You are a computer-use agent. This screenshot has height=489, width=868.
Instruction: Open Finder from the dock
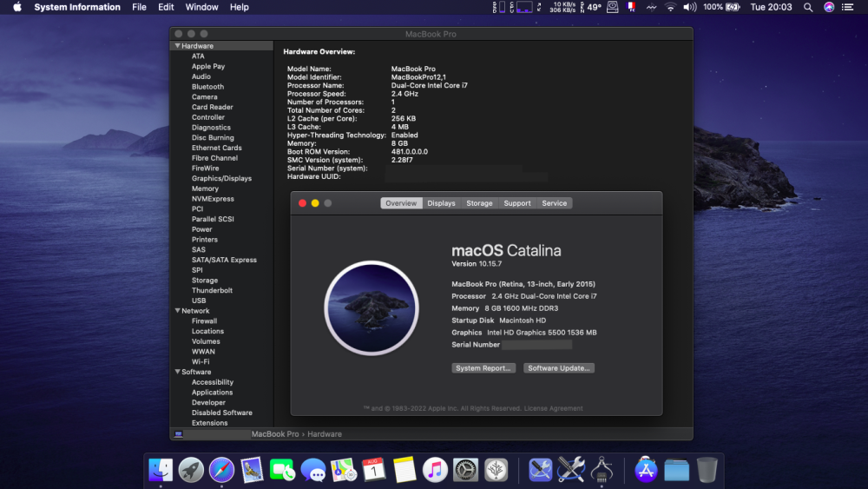[161, 470]
